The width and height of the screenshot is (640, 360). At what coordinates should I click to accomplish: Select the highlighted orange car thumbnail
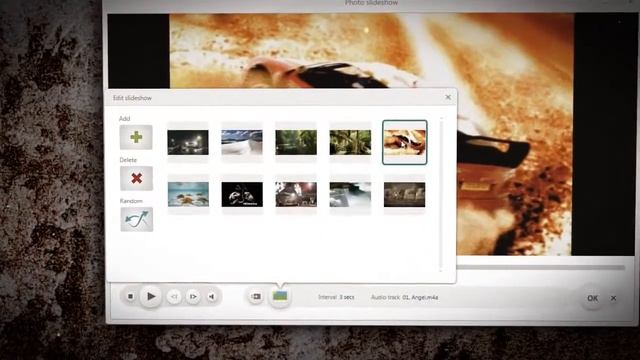[x=404, y=142]
